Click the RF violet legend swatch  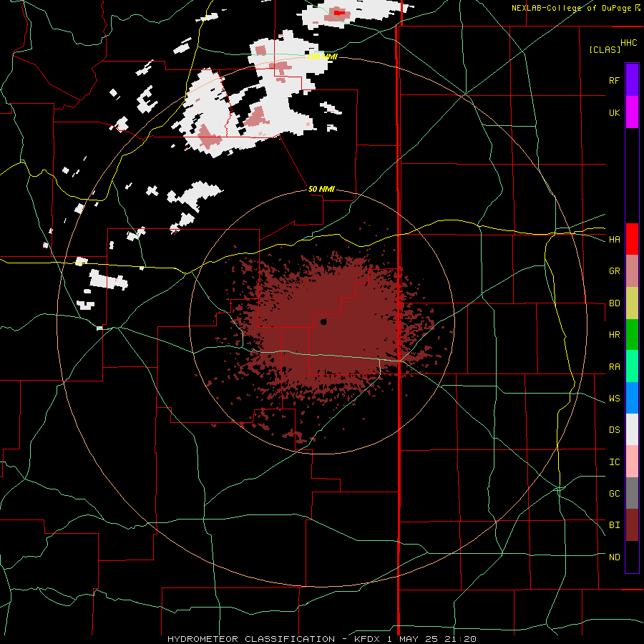tap(632, 80)
